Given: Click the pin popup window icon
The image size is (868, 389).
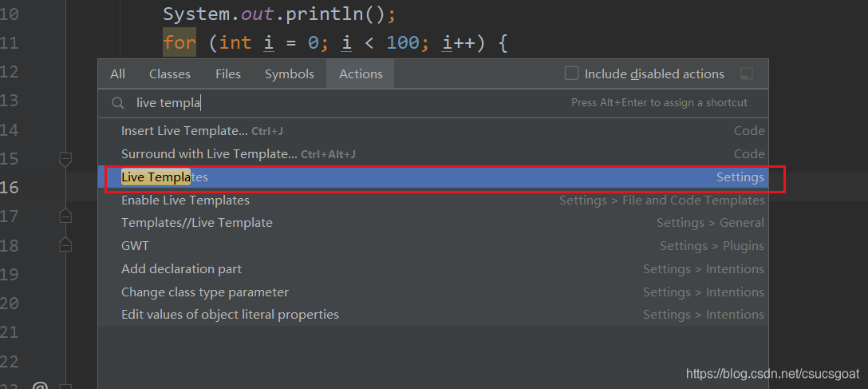Looking at the screenshot, I should 746,73.
